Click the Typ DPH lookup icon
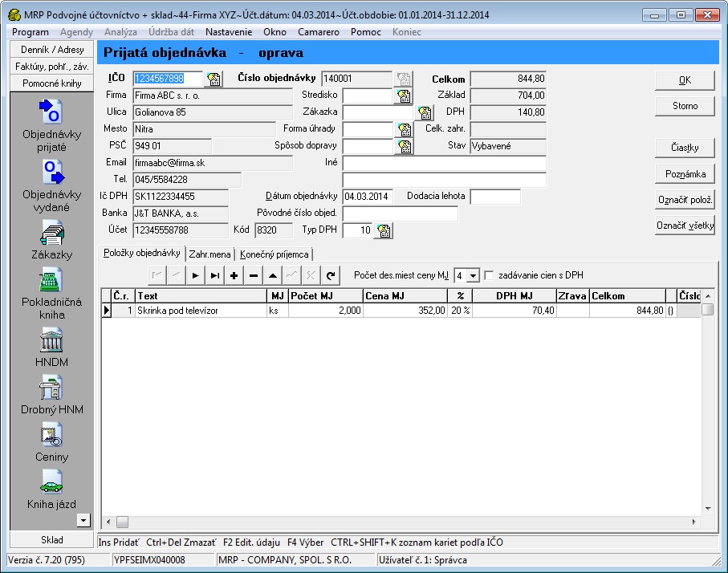 click(x=384, y=230)
